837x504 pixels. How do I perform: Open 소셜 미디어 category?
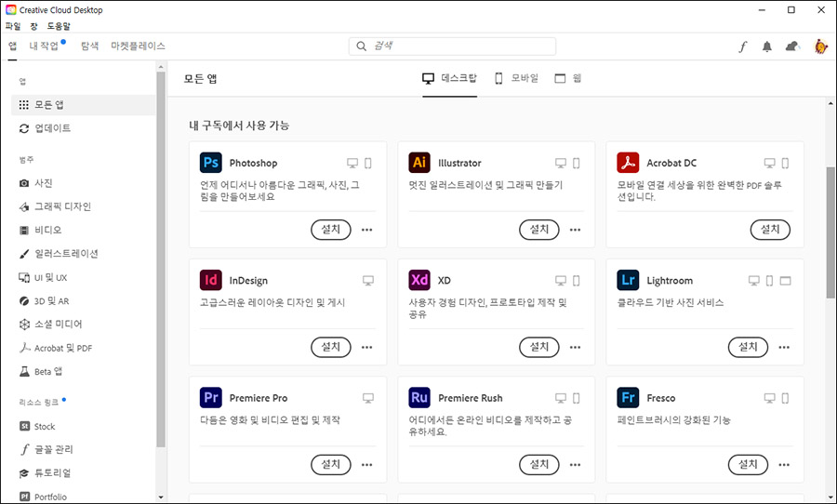coord(51,325)
